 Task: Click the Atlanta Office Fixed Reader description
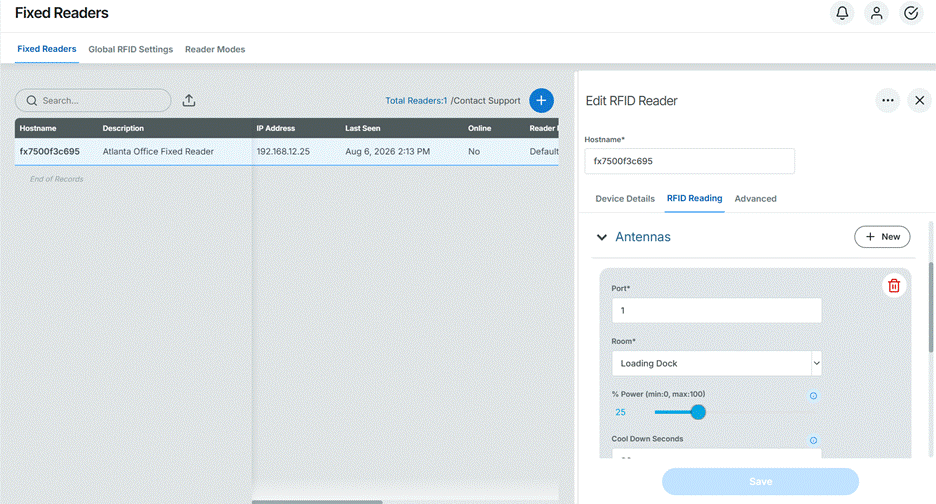[158, 151]
